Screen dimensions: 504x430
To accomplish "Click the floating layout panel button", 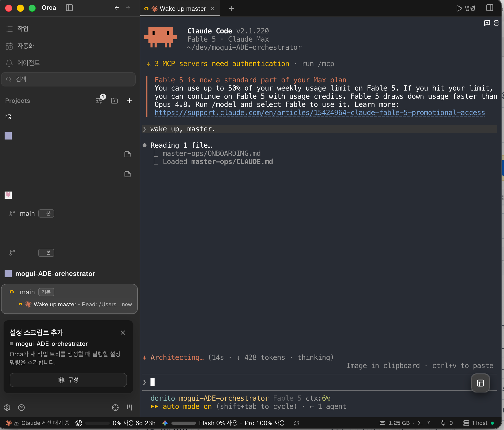I will pos(481,383).
